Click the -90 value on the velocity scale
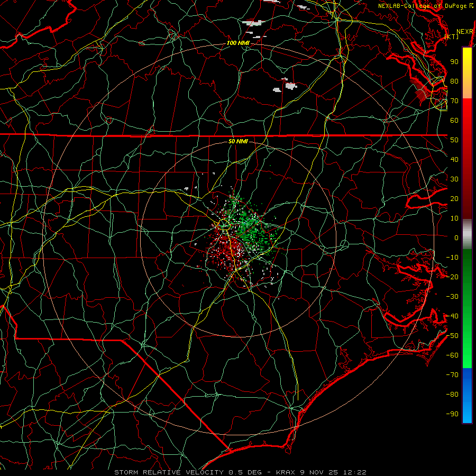This screenshot has height=476, width=476. point(452,414)
